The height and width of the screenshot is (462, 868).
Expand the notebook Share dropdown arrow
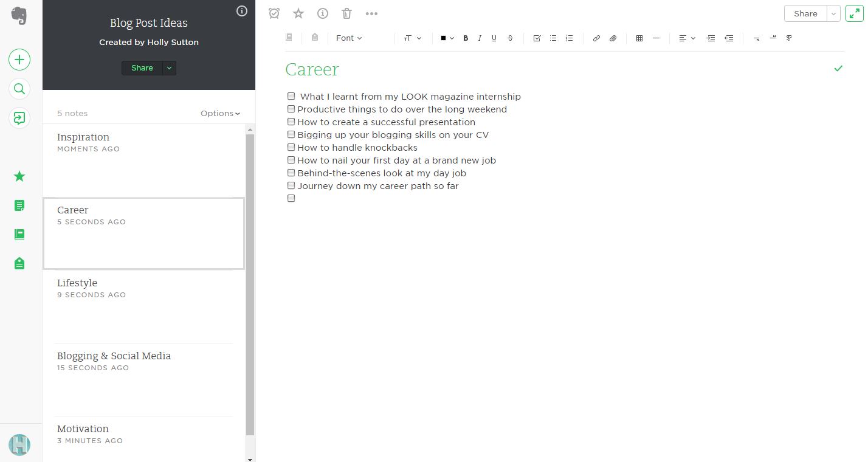[x=169, y=68]
